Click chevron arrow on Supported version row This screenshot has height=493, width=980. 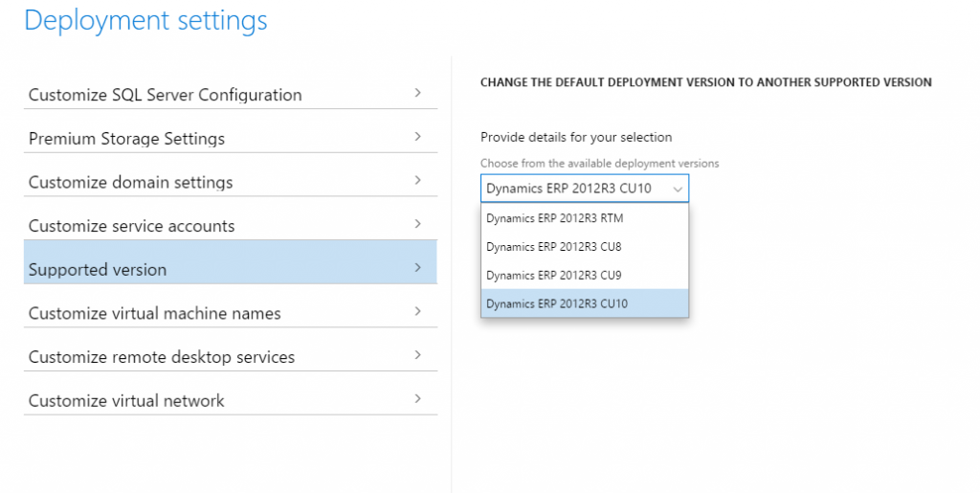(418, 268)
